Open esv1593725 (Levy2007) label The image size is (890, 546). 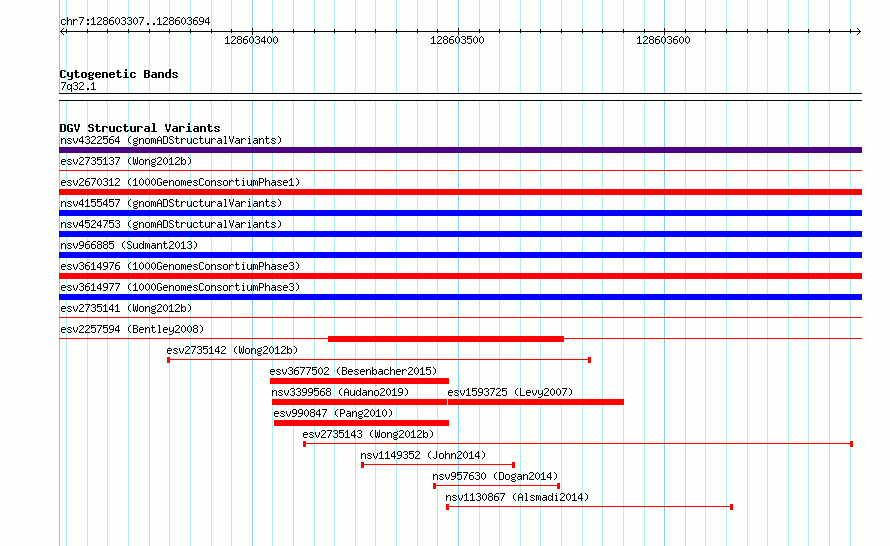(510, 392)
